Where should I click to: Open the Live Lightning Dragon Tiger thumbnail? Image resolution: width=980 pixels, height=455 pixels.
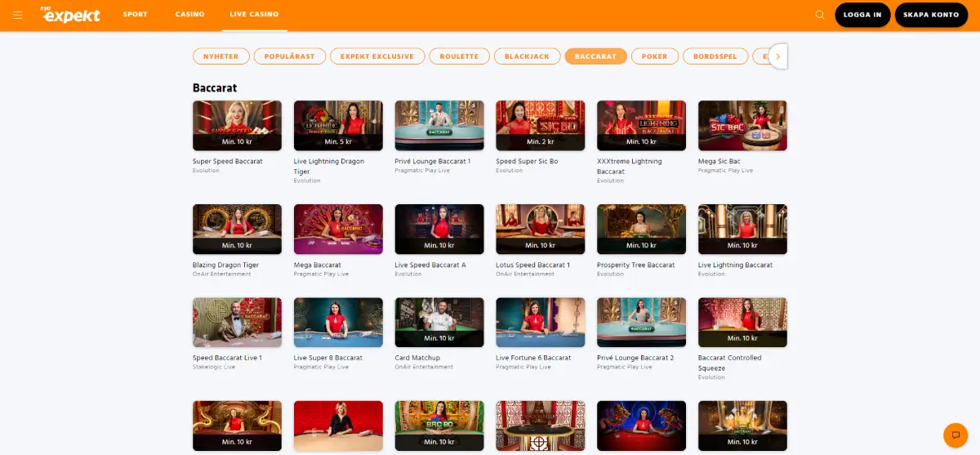pos(338,126)
